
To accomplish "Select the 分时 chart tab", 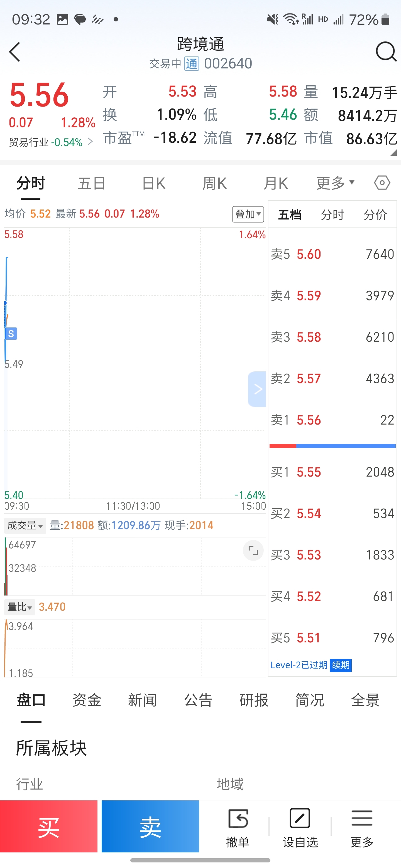I will click(31, 183).
